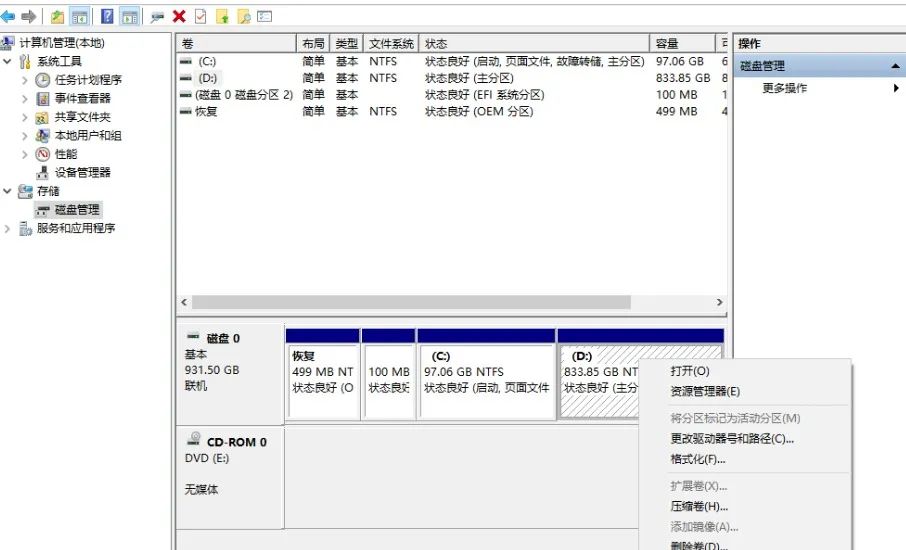Click the folder with green arrow icon
Viewport: 906px width, 550px height.
(x=222, y=17)
